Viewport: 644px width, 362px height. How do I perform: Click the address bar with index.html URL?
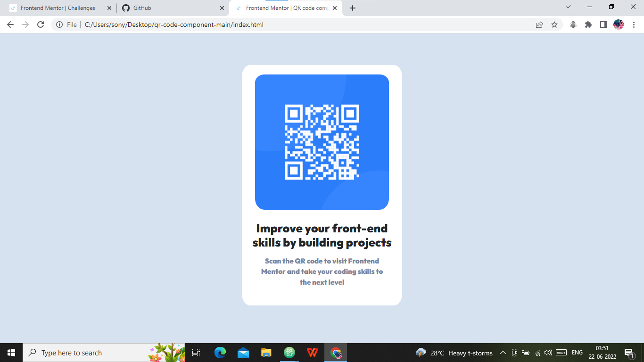[x=306, y=25]
